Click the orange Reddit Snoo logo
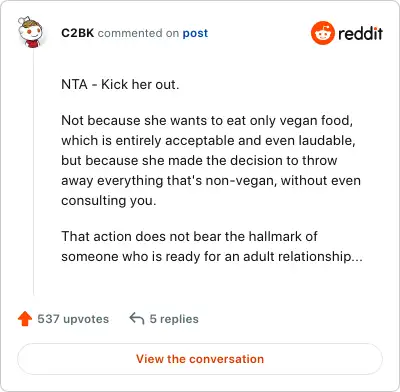 [322, 33]
